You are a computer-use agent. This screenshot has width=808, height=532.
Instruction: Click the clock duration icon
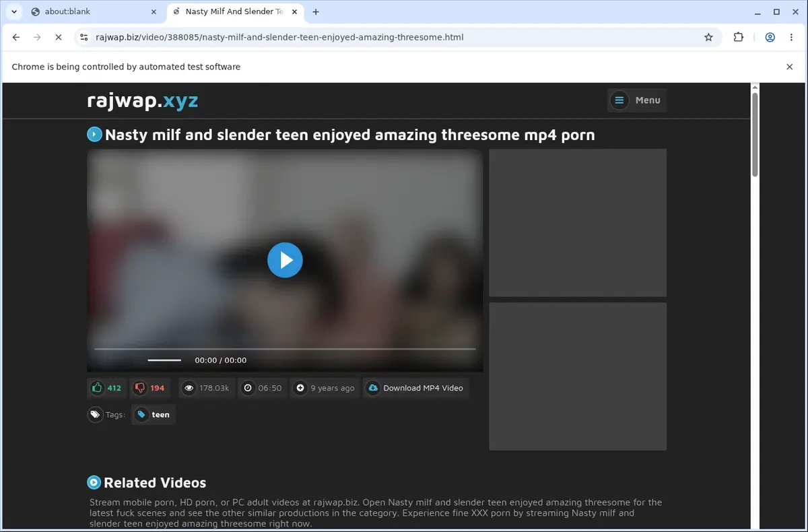248,388
